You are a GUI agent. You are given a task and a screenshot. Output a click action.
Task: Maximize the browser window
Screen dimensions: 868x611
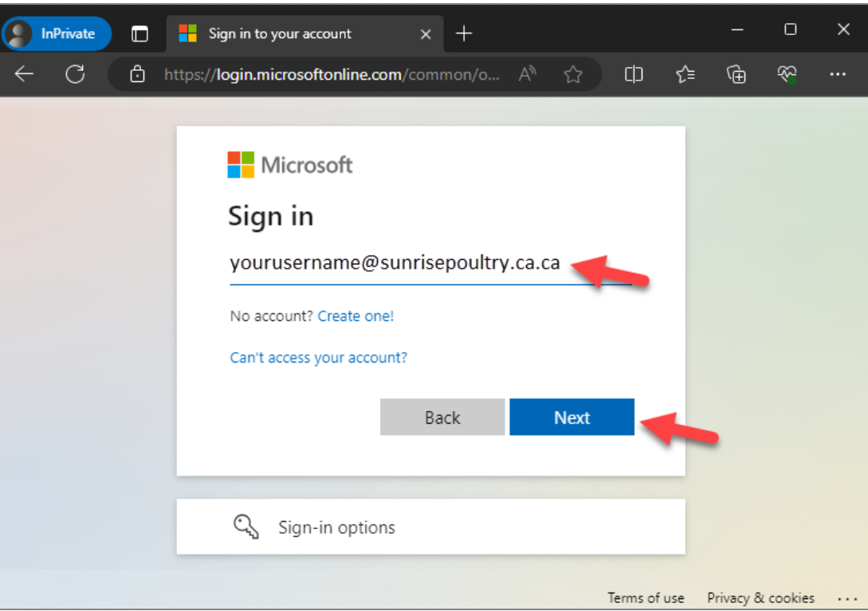(x=791, y=29)
